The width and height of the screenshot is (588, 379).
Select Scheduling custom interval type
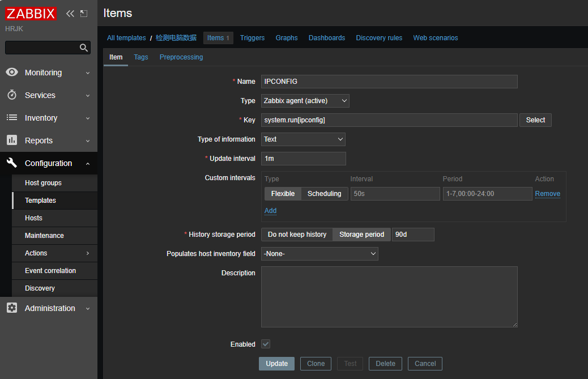point(324,194)
